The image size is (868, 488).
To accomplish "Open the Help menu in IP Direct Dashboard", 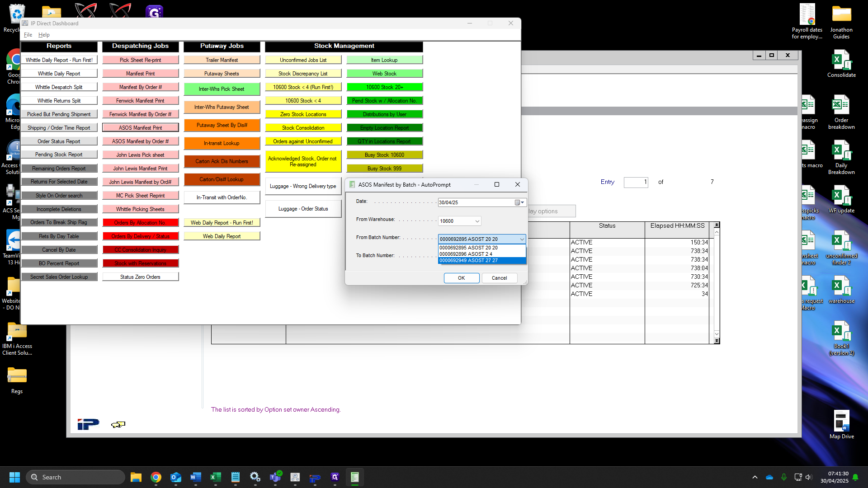I will [44, 35].
